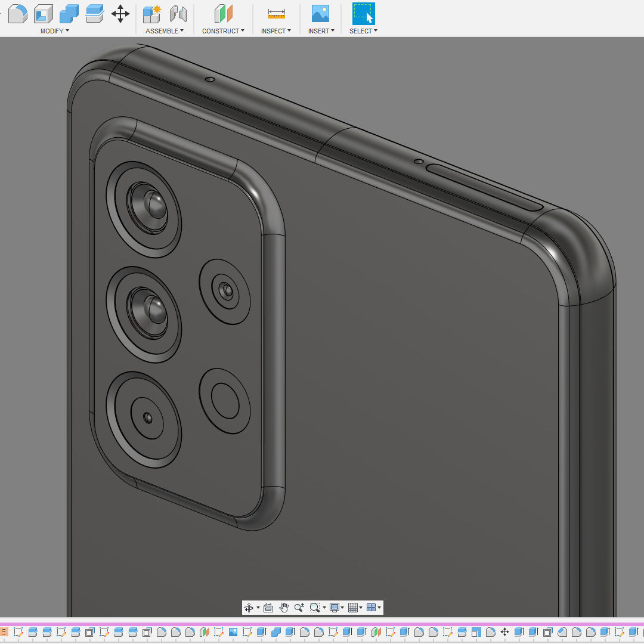Expand the Orbit type dropdown arrow
Screen dimensions: 644x644
pyautogui.click(x=258, y=608)
